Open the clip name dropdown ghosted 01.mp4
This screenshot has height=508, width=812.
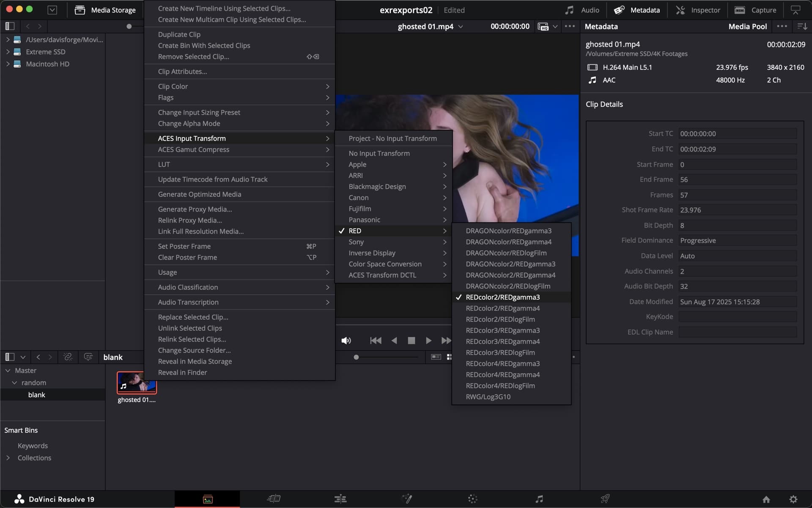tap(430, 26)
